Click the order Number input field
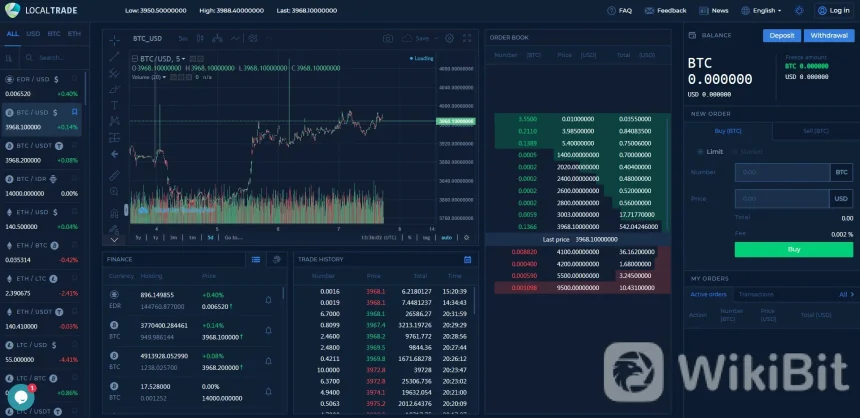This screenshot has width=860, height=418. tap(783, 172)
